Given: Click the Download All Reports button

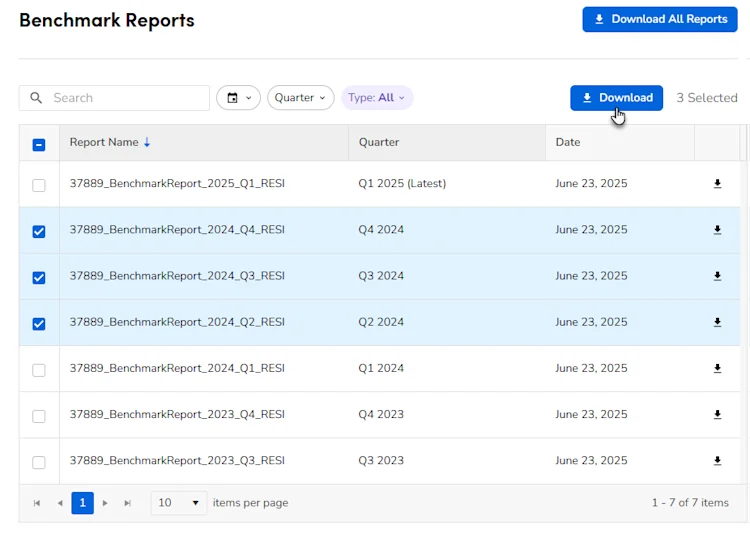Looking at the screenshot, I should coord(660,19).
